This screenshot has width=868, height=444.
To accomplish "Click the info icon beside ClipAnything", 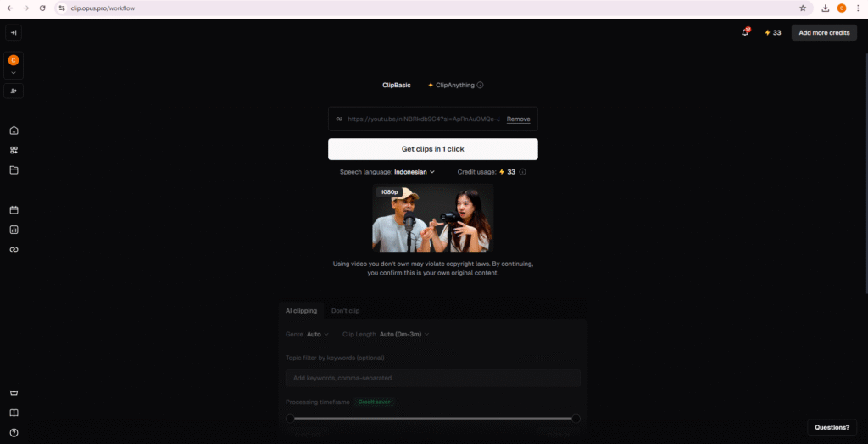I will point(480,86).
